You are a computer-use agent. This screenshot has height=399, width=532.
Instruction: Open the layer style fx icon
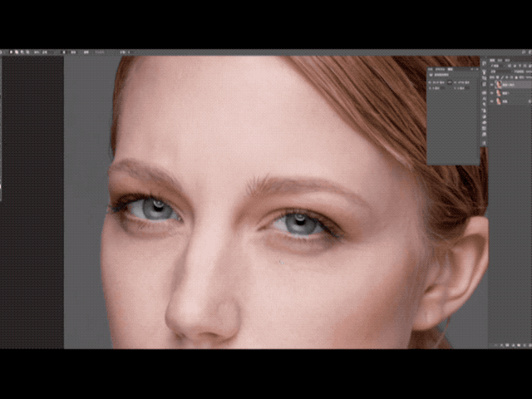501,345
